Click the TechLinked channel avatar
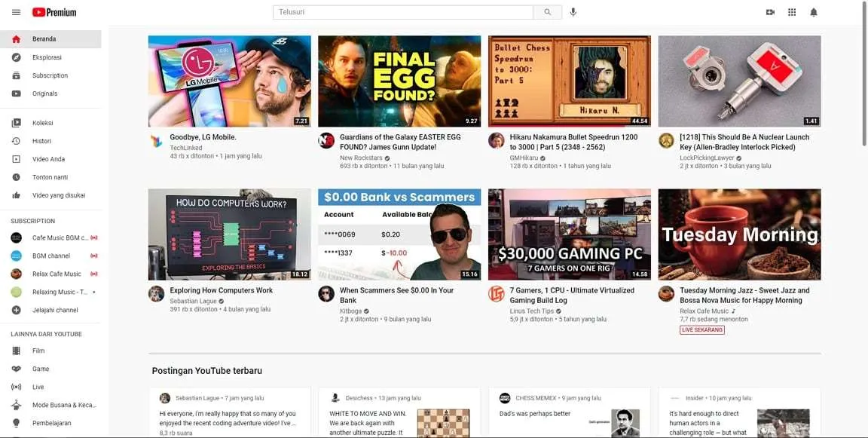 [157, 141]
